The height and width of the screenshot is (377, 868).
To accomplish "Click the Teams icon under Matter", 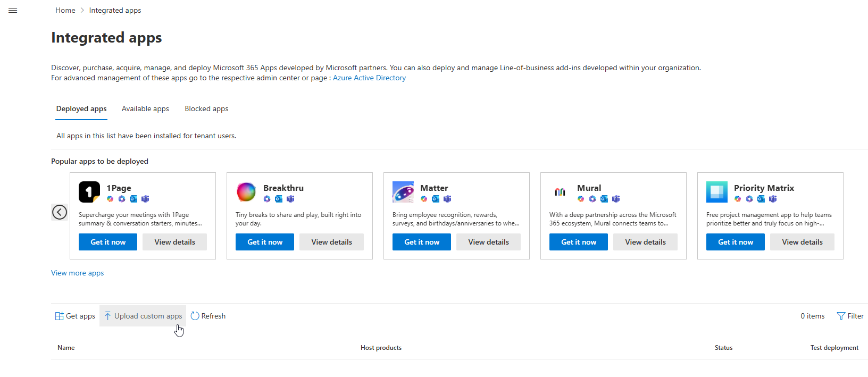I will point(447,199).
